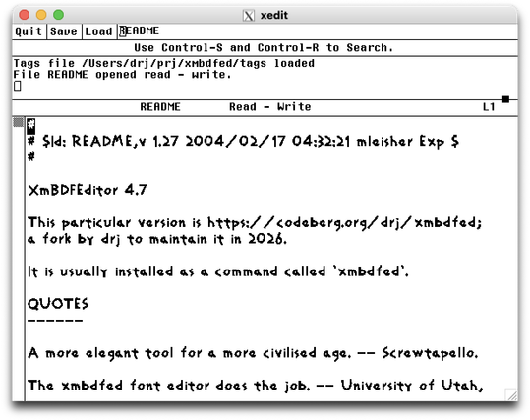Click the 'Use Control-S and Control-R to Search.' label
Viewport: 530px width, 420px height.
tap(264, 47)
